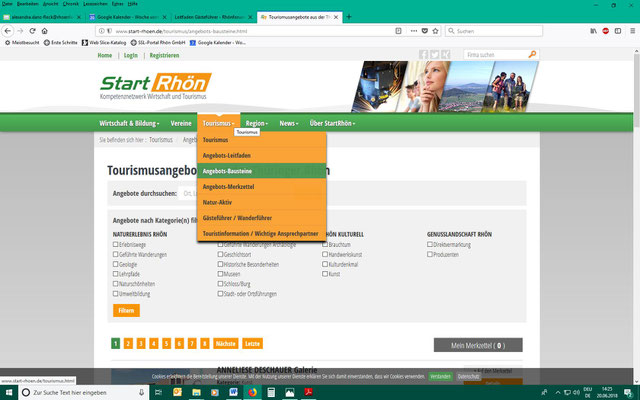
Task: Enable the Direktvermarktung filter
Action: [x=430, y=244]
